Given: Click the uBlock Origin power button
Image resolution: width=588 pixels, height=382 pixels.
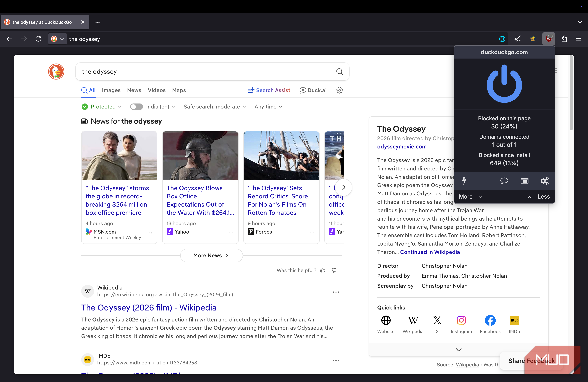Looking at the screenshot, I should pyautogui.click(x=504, y=84).
